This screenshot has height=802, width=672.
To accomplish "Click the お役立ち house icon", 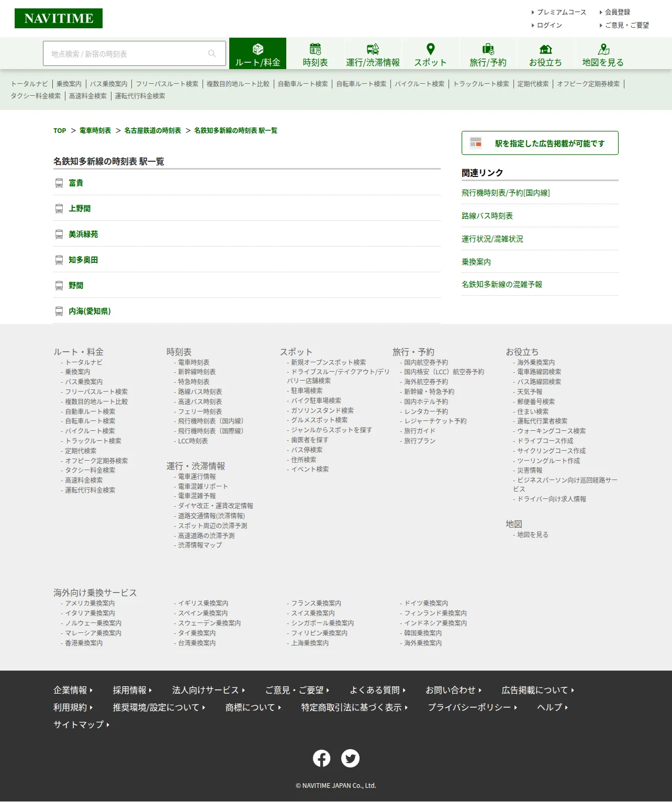I will point(545,49).
